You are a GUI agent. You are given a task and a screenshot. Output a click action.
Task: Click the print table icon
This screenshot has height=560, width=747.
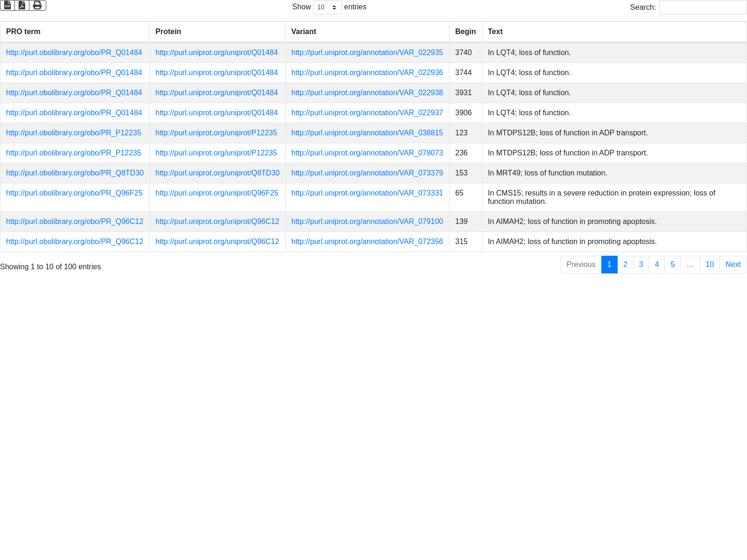coord(37,5)
